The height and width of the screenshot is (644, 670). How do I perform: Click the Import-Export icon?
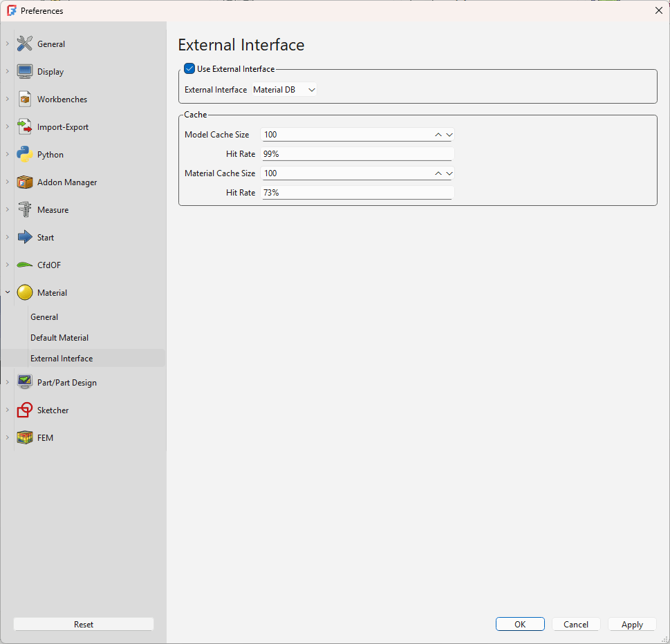click(25, 126)
